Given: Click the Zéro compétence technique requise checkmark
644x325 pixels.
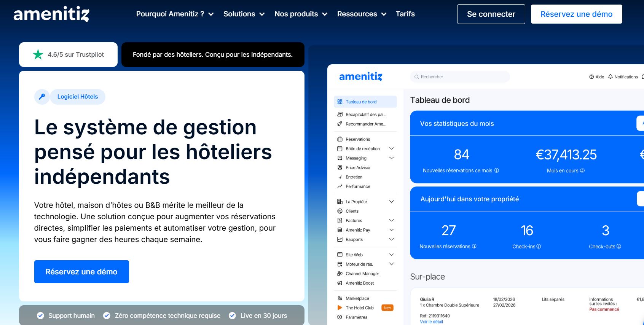Looking at the screenshot, I should [x=107, y=315].
